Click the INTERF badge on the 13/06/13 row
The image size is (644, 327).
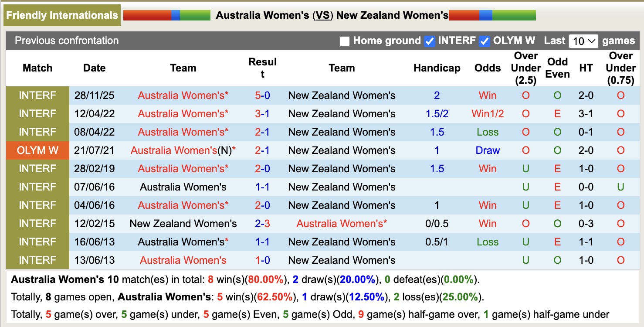tap(37, 260)
